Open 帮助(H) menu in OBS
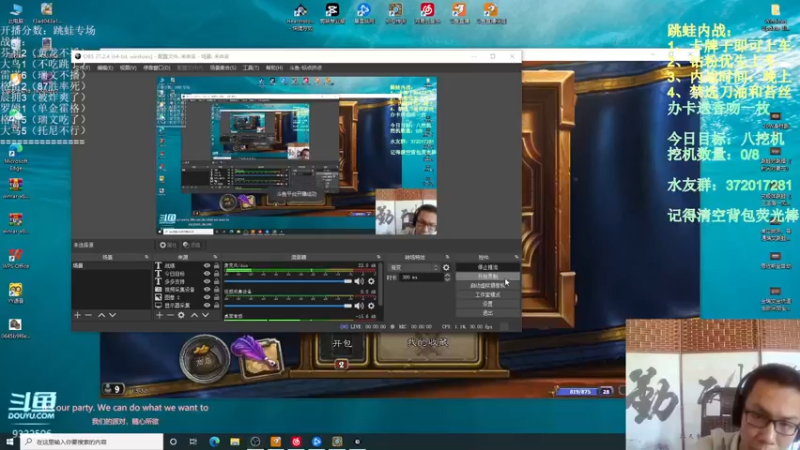This screenshot has height=450, width=800. 274,68
